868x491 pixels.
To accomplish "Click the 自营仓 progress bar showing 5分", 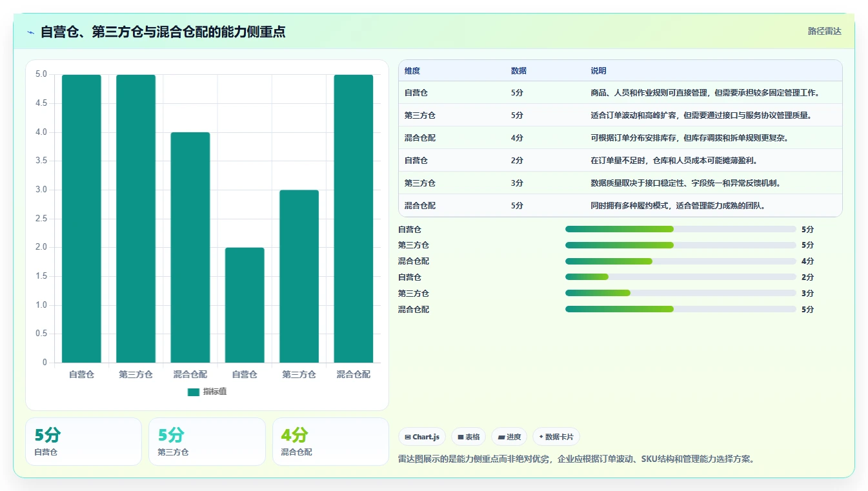I will coord(681,229).
